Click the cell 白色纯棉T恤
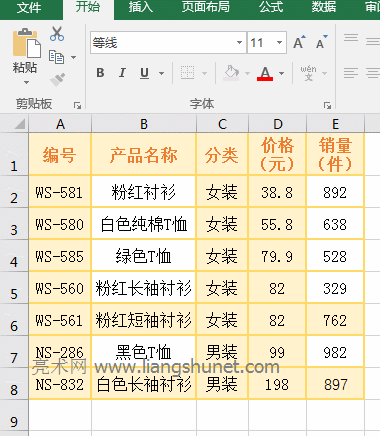This screenshot has width=380, height=436. point(144,224)
